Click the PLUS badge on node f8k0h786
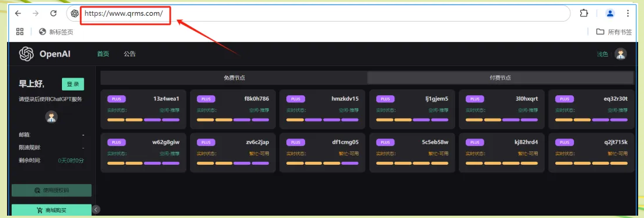This screenshot has height=218, width=644. point(206,99)
